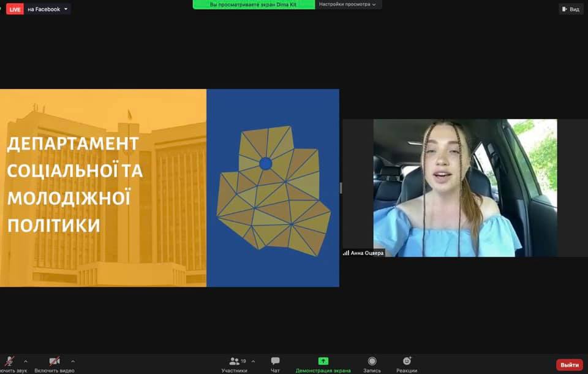Click the red LIVE badge
This screenshot has height=374, width=588.
(x=15, y=9)
